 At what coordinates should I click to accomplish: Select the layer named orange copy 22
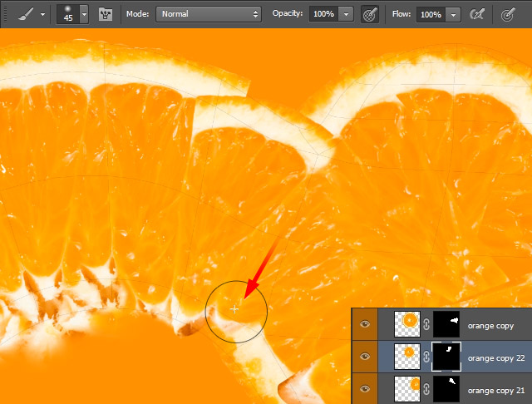tap(496, 358)
